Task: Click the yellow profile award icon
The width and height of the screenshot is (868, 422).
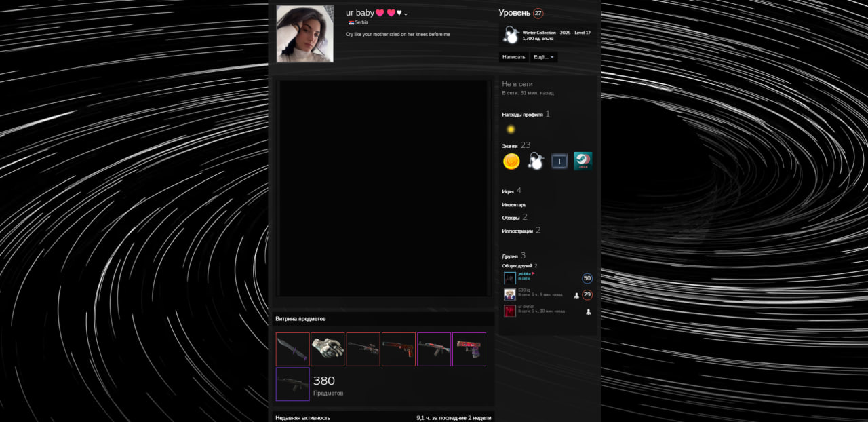Action: tap(511, 129)
